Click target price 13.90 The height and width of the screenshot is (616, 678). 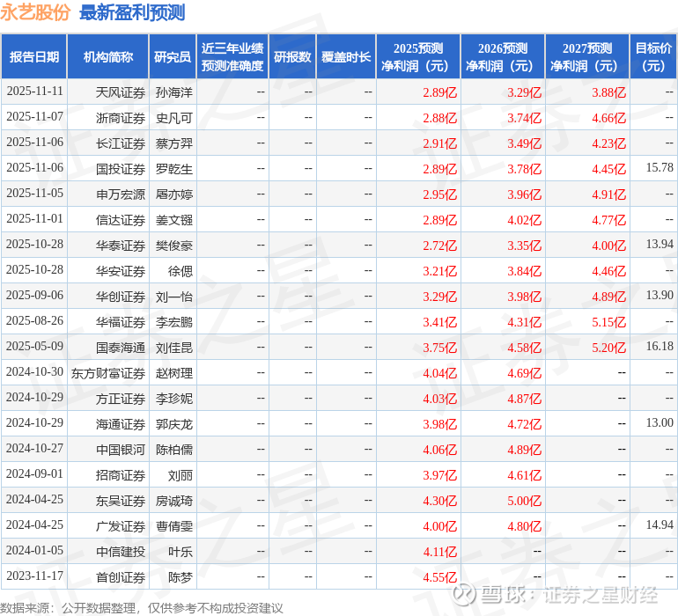(660, 296)
